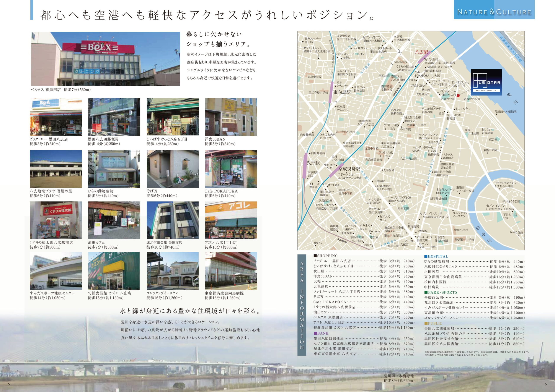
Task: Click the ■BANK section heading
Action: (x=321, y=333)
